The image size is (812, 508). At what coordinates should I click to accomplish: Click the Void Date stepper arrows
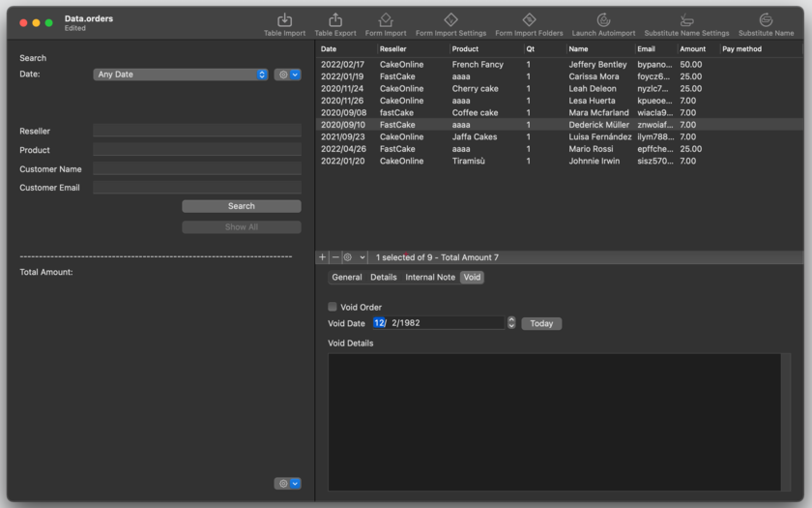point(511,323)
